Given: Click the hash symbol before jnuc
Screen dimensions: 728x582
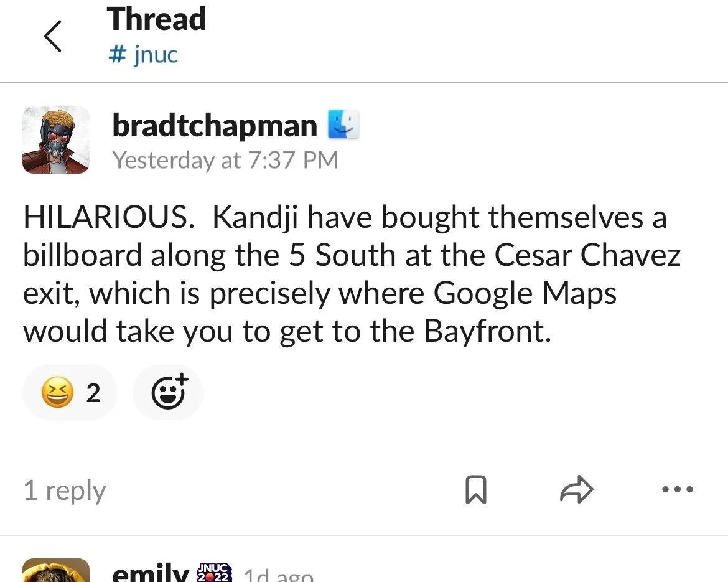Looking at the screenshot, I should pyautogui.click(x=117, y=54).
